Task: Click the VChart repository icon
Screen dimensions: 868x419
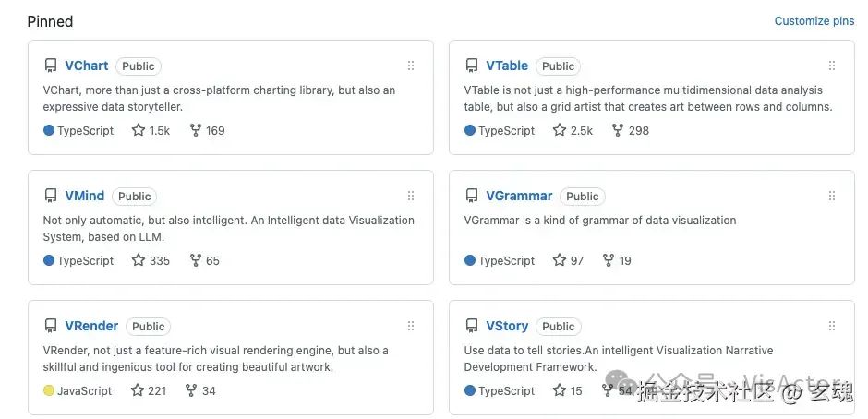Action: coord(51,66)
